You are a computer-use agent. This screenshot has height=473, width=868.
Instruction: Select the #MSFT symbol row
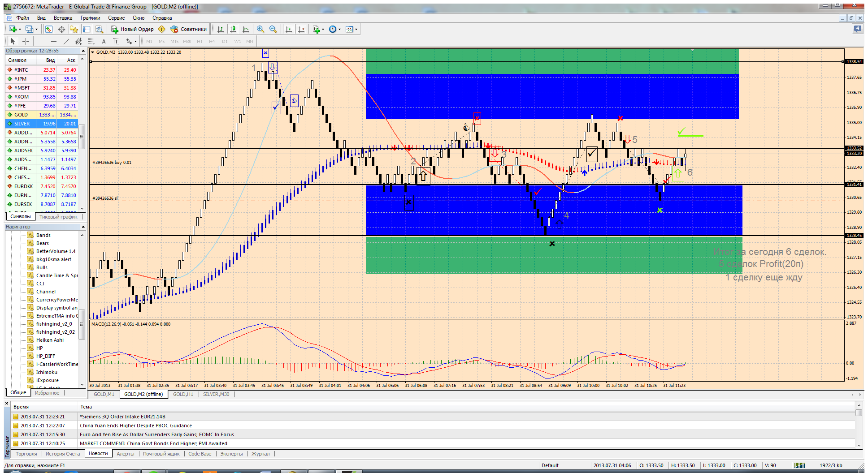click(x=42, y=88)
